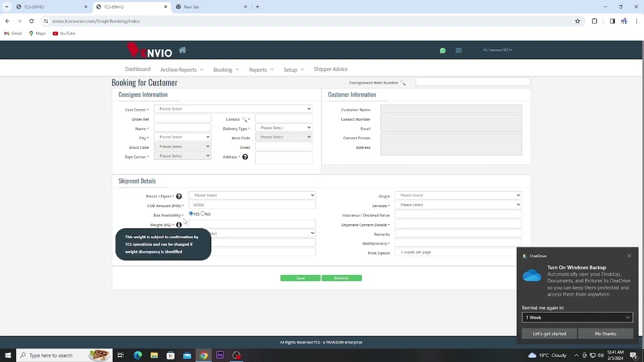Go to the Dashboard menu
Screen dimensions: 644x362
[x=138, y=69]
